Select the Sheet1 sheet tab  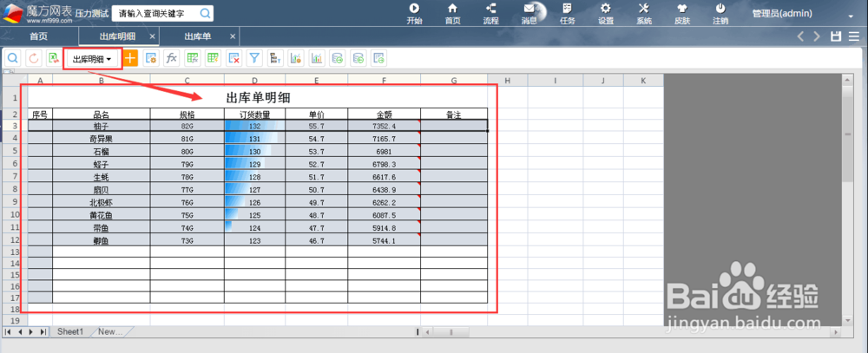[70, 331]
